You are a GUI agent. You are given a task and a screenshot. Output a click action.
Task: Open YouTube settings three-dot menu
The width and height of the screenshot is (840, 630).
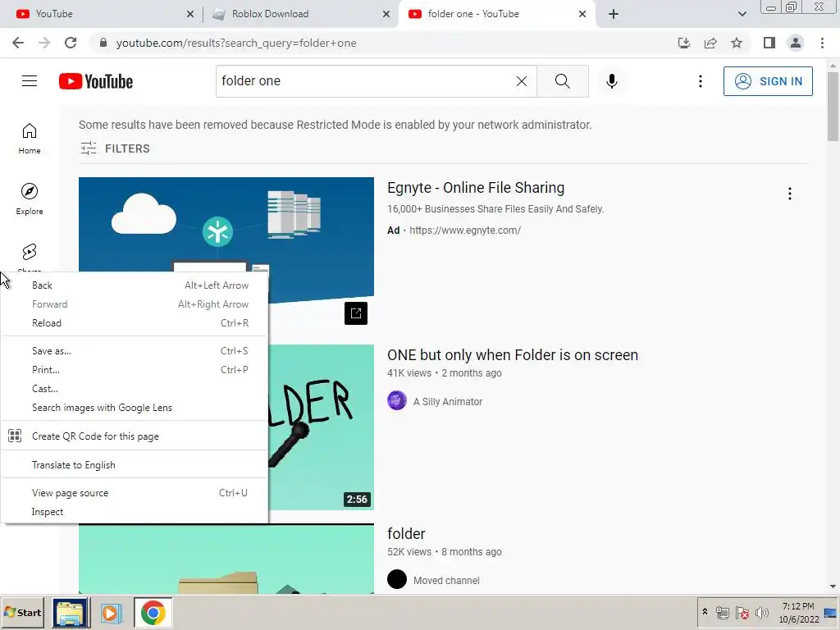[x=701, y=81]
